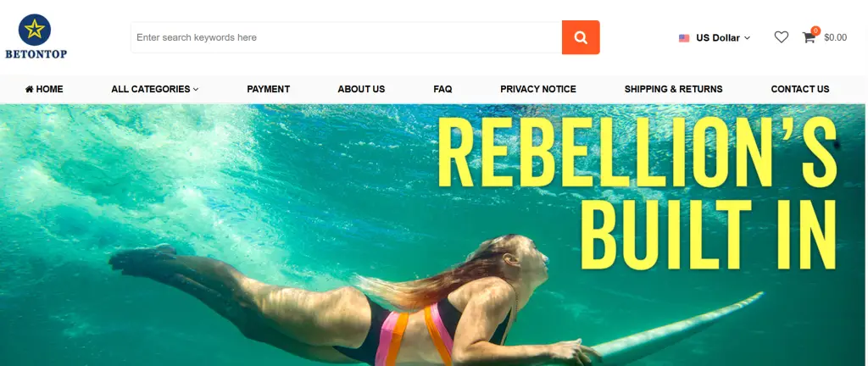Click the BETONTOP brand name text
This screenshot has height=366, width=868.
point(36,54)
